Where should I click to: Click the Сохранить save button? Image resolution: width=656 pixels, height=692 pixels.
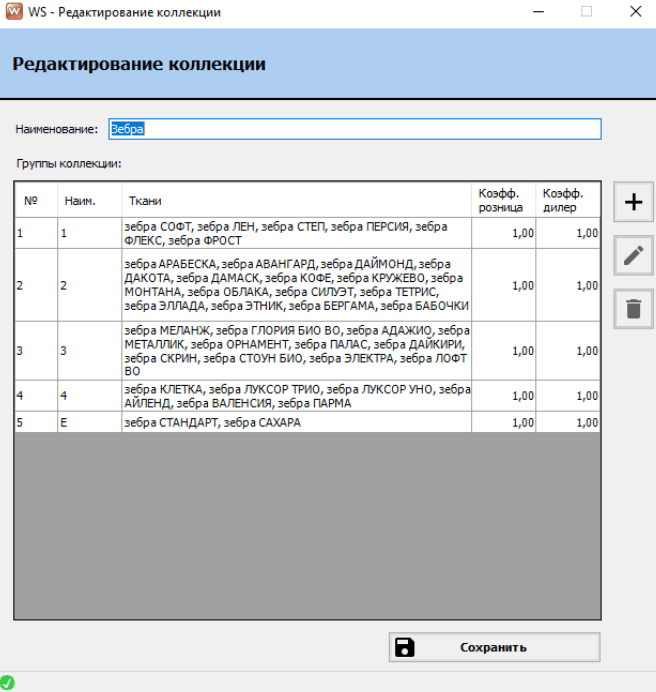pyautogui.click(x=494, y=647)
